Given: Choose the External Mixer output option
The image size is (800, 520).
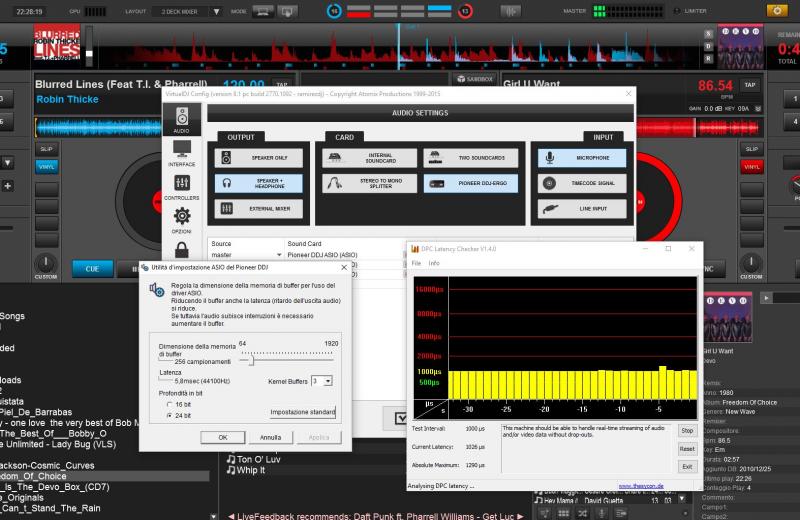Looking at the screenshot, I should pos(258,208).
